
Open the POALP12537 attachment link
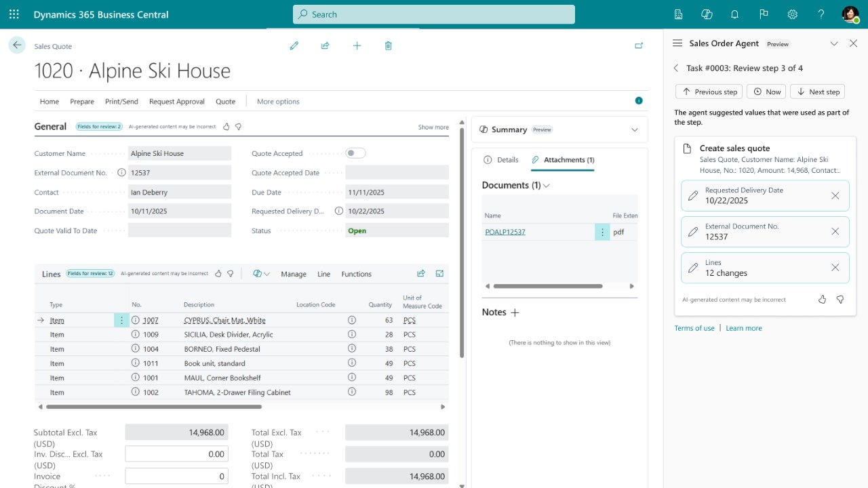(505, 232)
